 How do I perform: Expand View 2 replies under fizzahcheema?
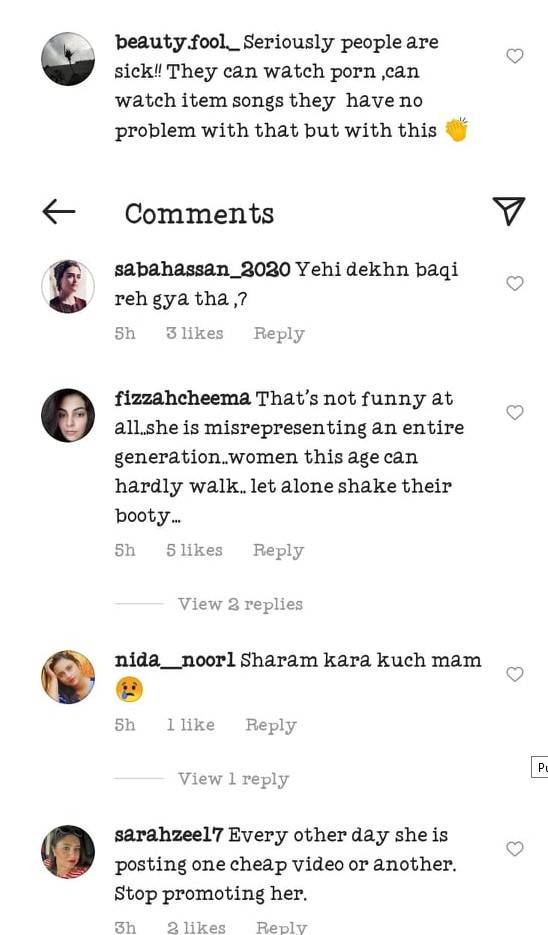240,604
